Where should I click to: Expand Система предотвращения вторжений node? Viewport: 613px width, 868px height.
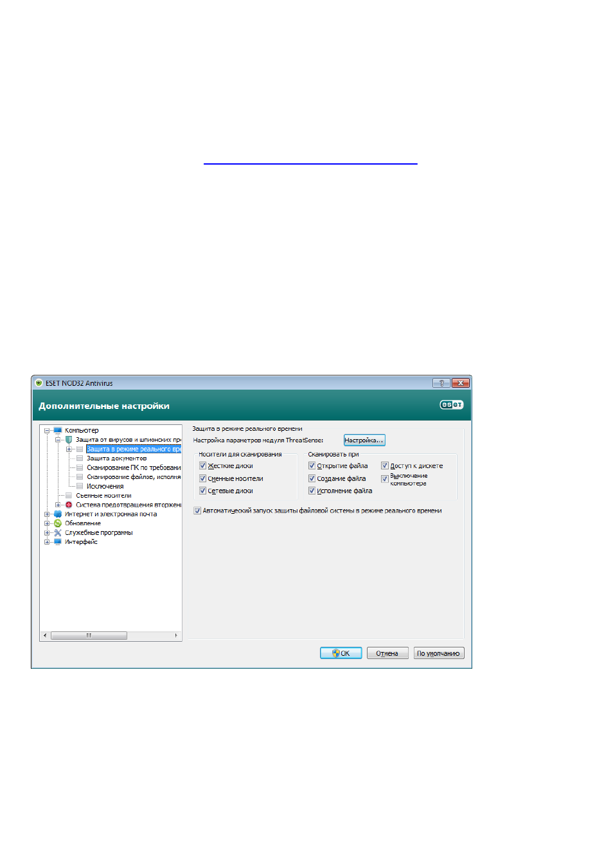point(58,505)
